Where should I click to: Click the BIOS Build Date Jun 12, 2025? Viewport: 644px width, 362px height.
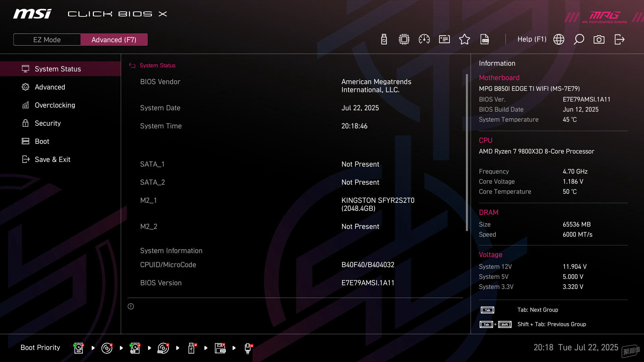(580, 110)
